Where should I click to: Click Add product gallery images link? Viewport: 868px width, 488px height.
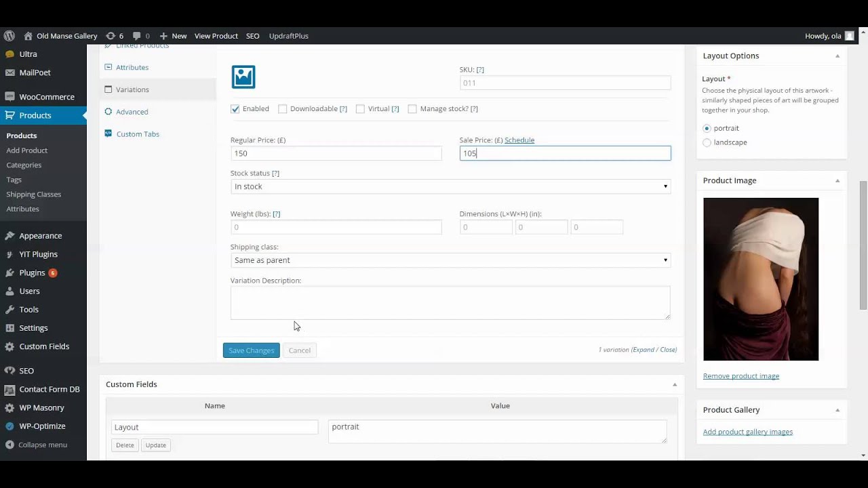pos(748,432)
